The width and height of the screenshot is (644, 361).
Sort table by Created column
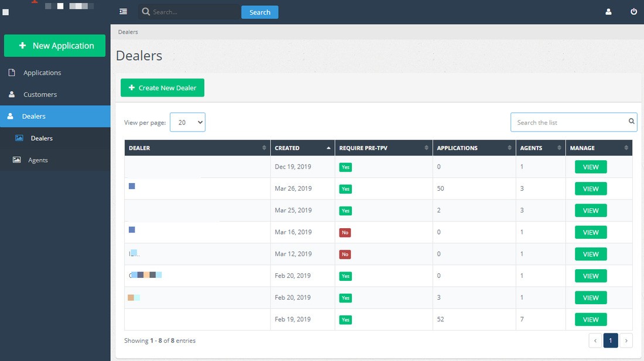pyautogui.click(x=302, y=148)
